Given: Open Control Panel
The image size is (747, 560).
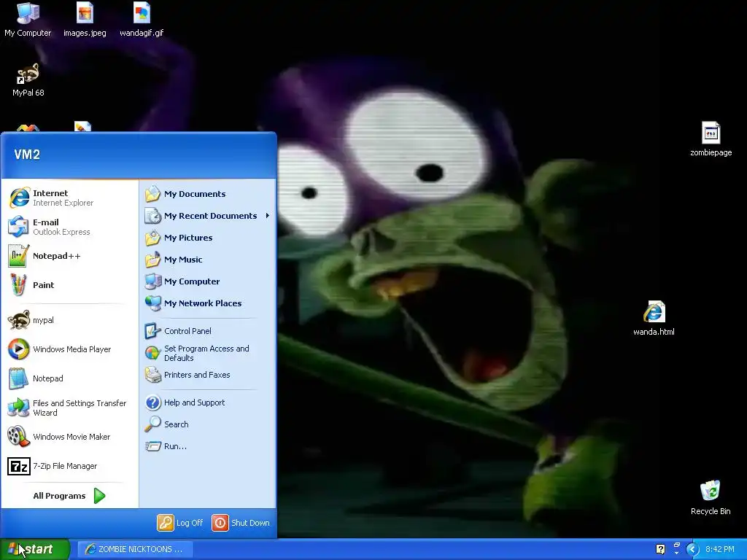Looking at the screenshot, I should click(x=208, y=331).
